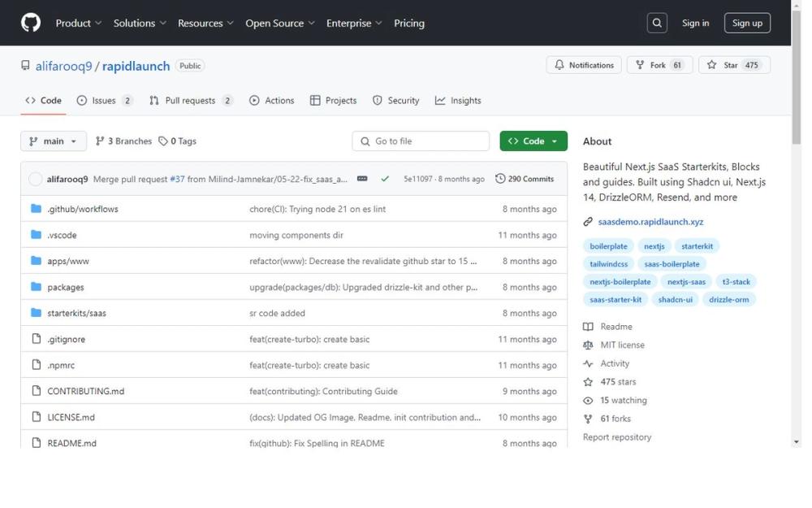
Task: Open the green Code dropdown
Action: pyautogui.click(x=533, y=141)
